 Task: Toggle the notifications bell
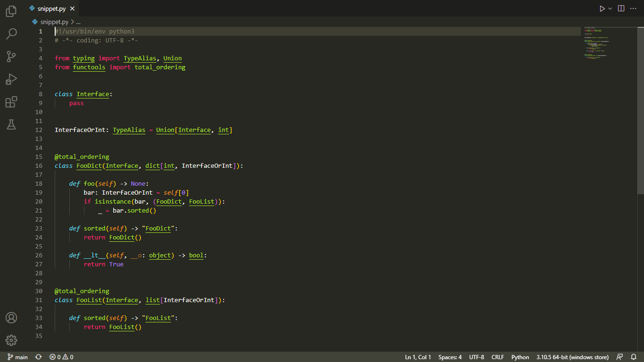click(x=634, y=357)
